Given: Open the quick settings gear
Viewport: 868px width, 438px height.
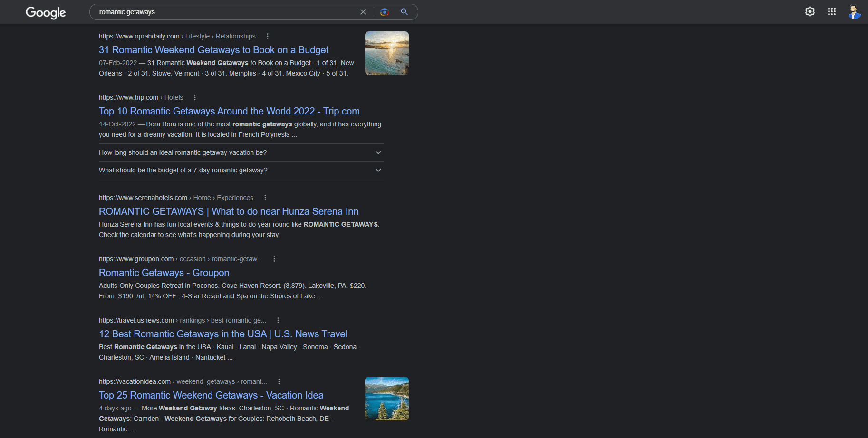Looking at the screenshot, I should pos(810,11).
